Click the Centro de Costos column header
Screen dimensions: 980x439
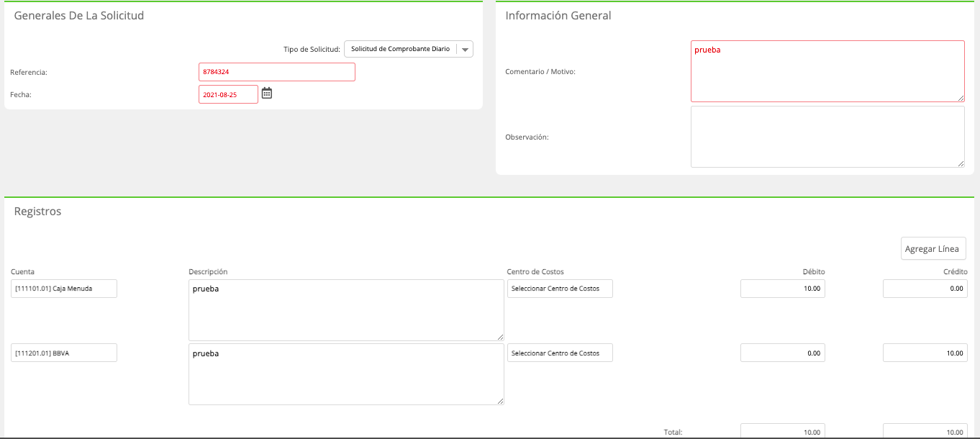click(x=535, y=272)
